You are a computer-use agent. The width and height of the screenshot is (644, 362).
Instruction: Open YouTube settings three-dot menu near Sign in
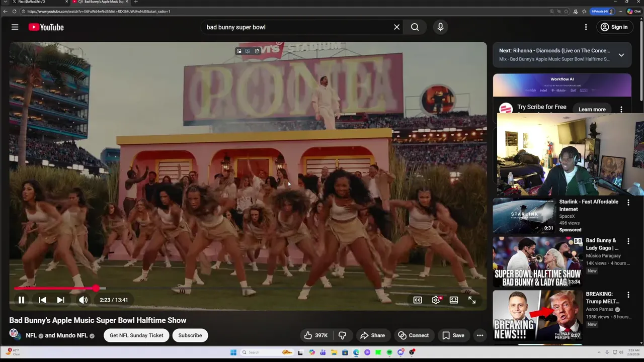click(x=586, y=27)
